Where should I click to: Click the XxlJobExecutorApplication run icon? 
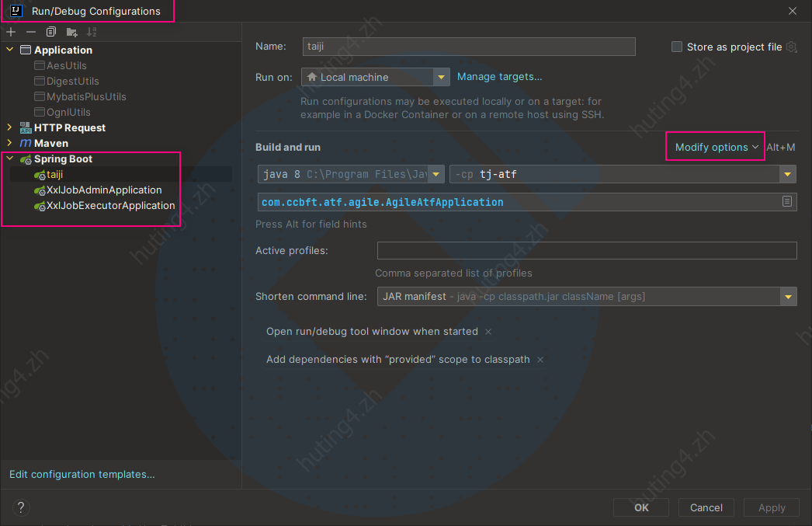[x=40, y=206]
